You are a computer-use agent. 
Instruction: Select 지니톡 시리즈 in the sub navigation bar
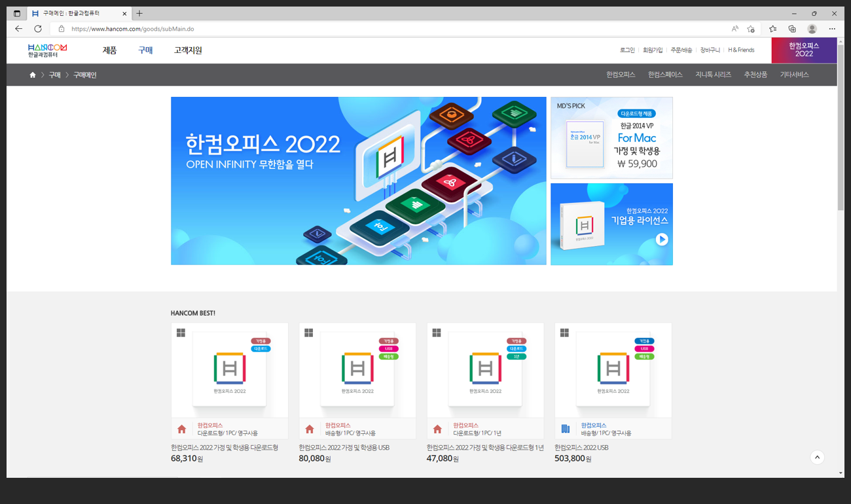(x=713, y=75)
